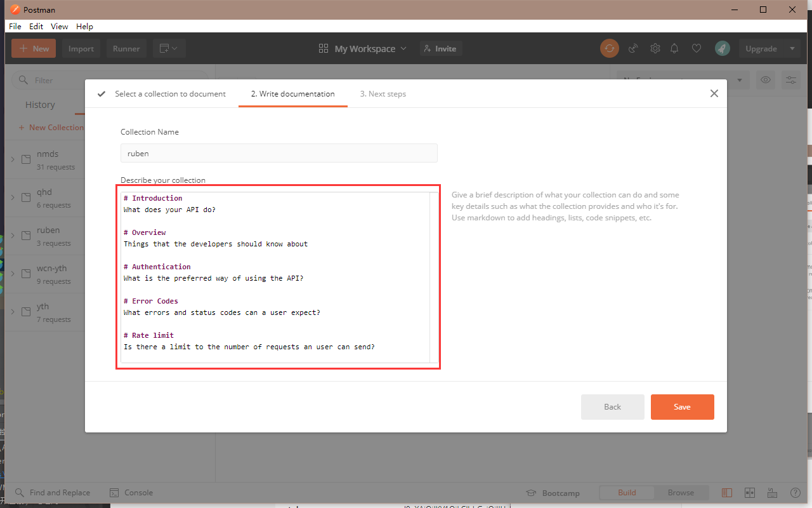Click the Save button
The width and height of the screenshot is (812, 508).
point(683,407)
